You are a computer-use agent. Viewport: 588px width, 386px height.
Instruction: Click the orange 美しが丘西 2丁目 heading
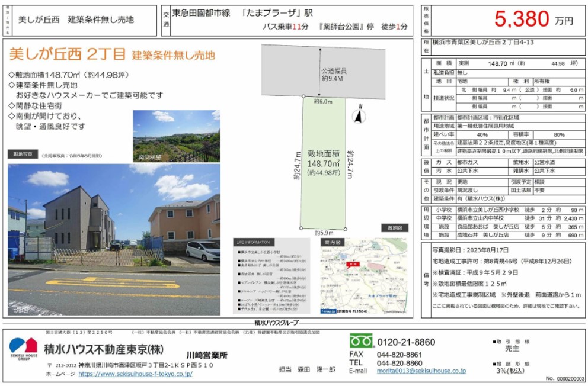(67, 55)
